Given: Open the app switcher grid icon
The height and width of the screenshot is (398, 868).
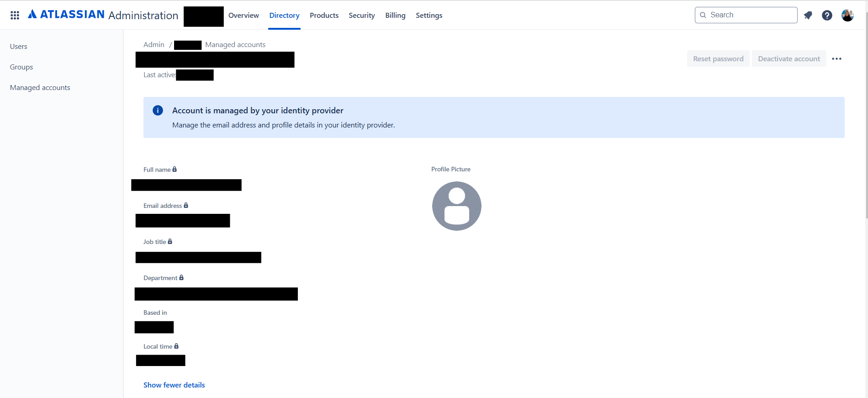Looking at the screenshot, I should click(15, 15).
